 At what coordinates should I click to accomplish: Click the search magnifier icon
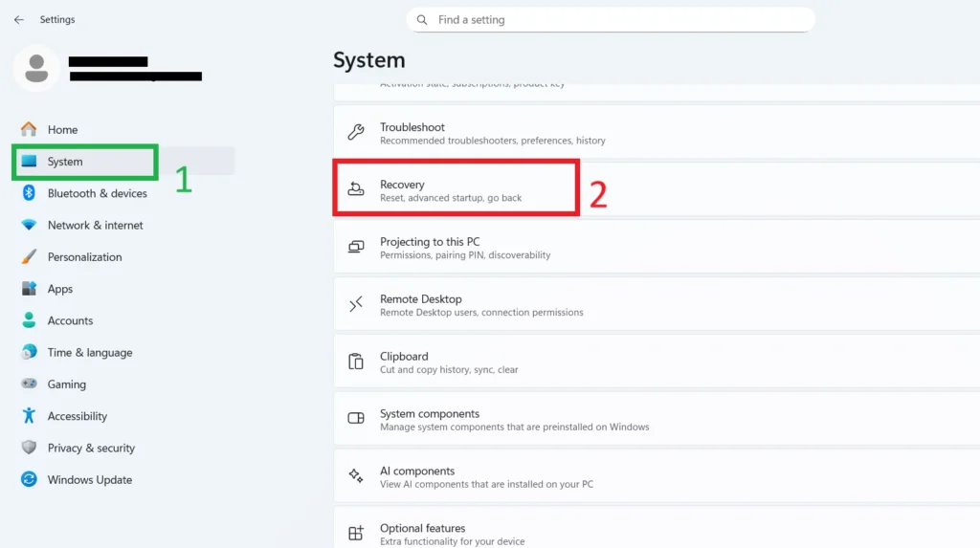click(422, 20)
